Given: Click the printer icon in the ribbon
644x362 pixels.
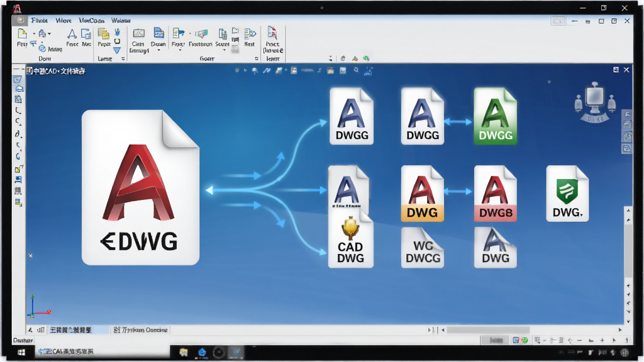Looking at the screenshot, I should (42, 34).
